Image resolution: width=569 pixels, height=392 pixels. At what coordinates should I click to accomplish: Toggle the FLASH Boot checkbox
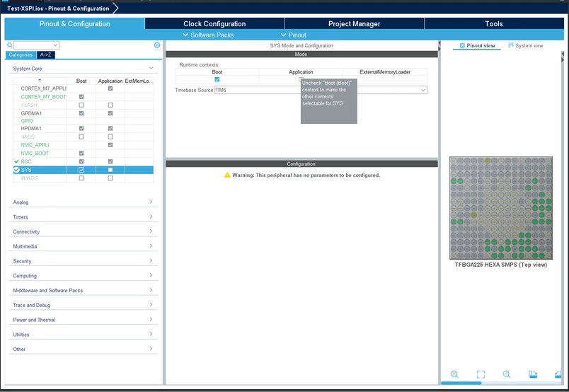[x=81, y=105]
